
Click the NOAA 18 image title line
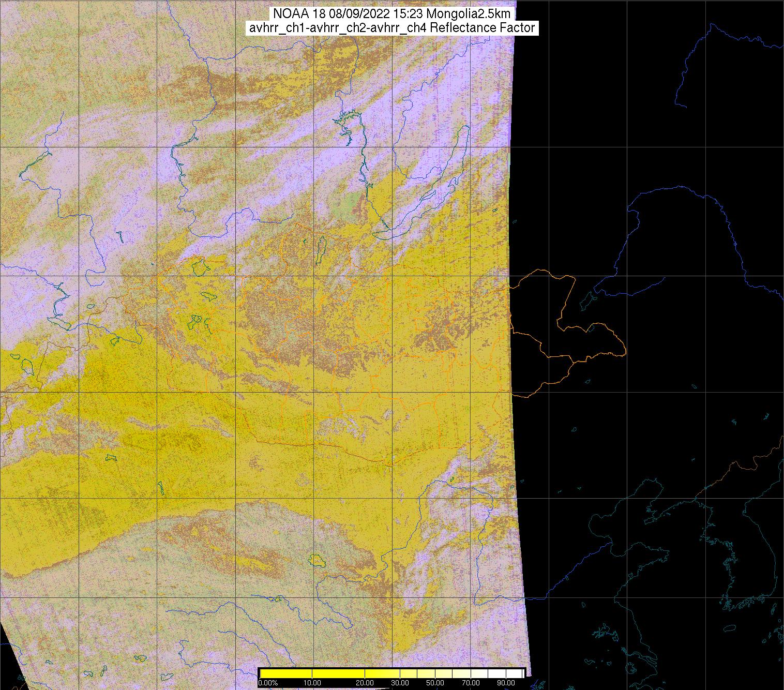392,14
